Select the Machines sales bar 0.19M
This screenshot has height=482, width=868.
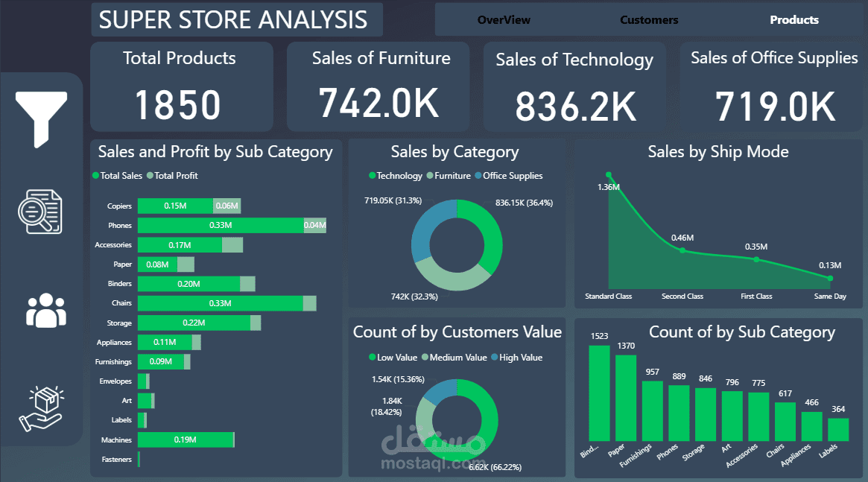pos(186,440)
